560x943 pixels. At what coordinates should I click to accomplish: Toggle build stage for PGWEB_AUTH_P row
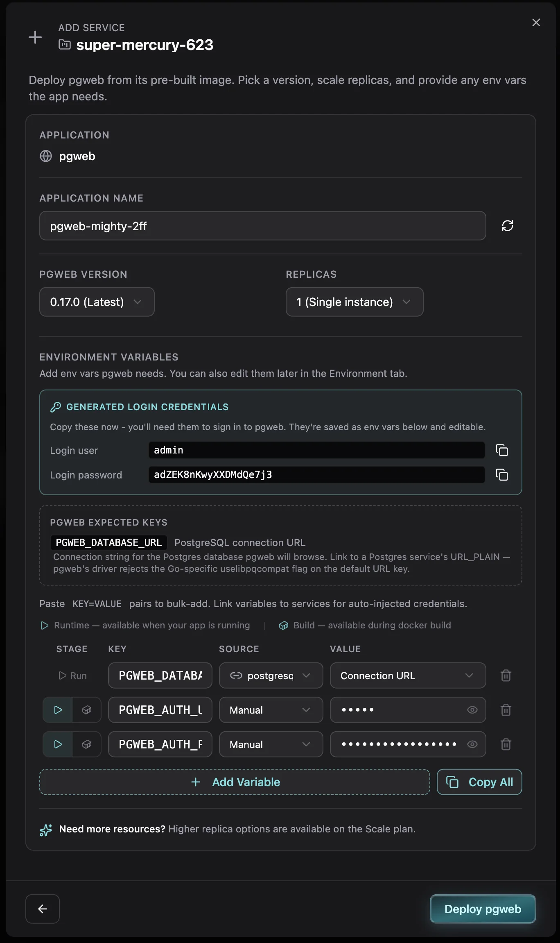87,744
